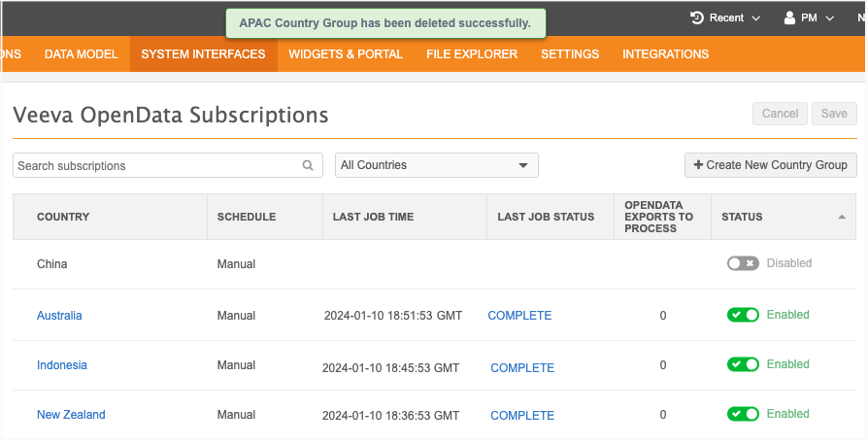868x444 pixels.
Task: Expand the Recent dropdown menu
Action: tap(756, 17)
